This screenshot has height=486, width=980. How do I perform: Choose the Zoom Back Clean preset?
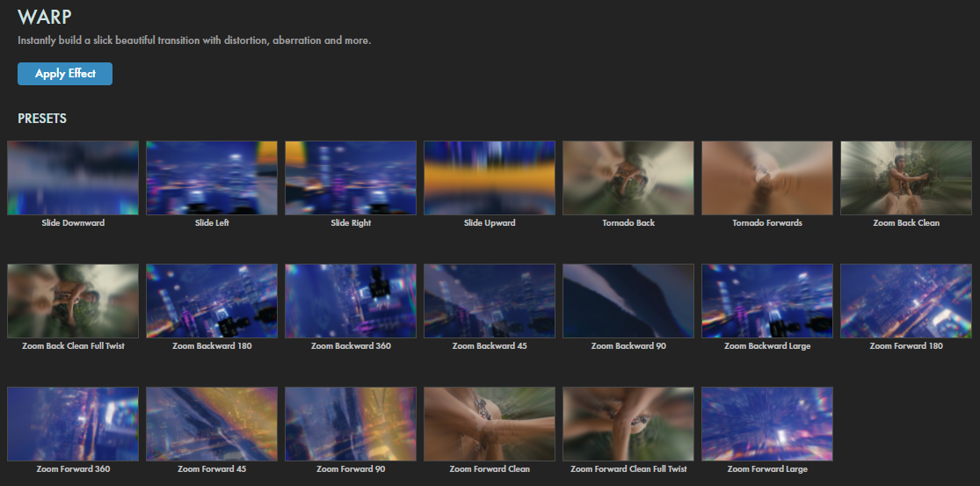coord(906,178)
